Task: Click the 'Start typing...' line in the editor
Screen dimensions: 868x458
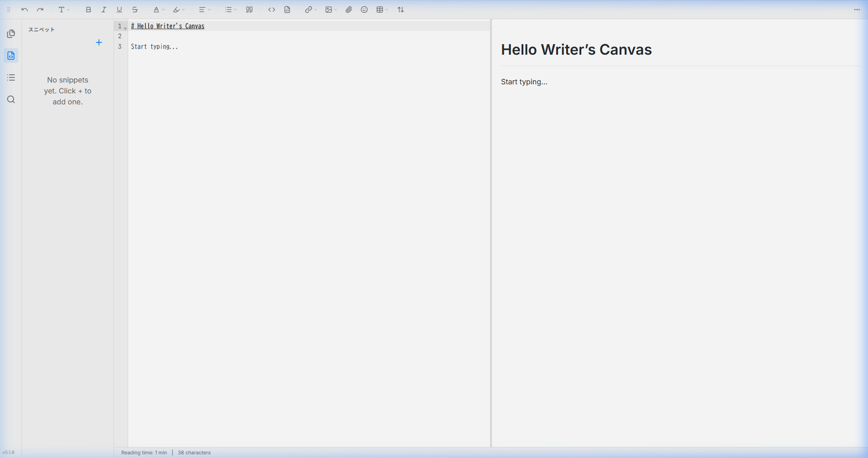Action: [x=155, y=46]
